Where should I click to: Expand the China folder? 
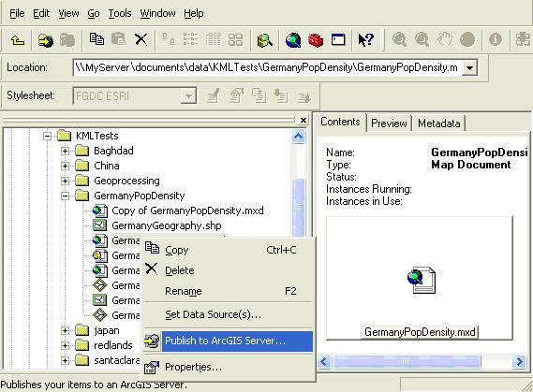point(65,166)
